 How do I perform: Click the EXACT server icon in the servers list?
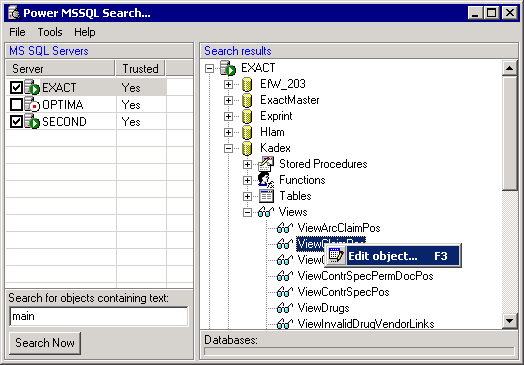(x=32, y=87)
